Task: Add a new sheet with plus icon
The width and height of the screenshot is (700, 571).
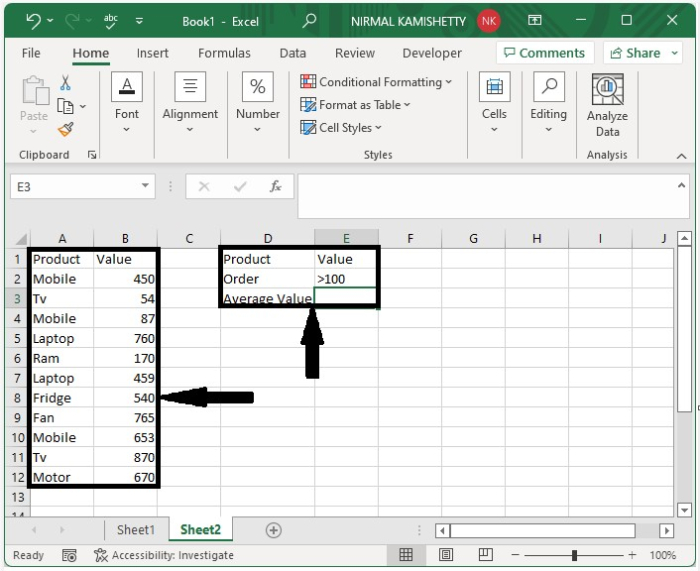Action: [273, 530]
